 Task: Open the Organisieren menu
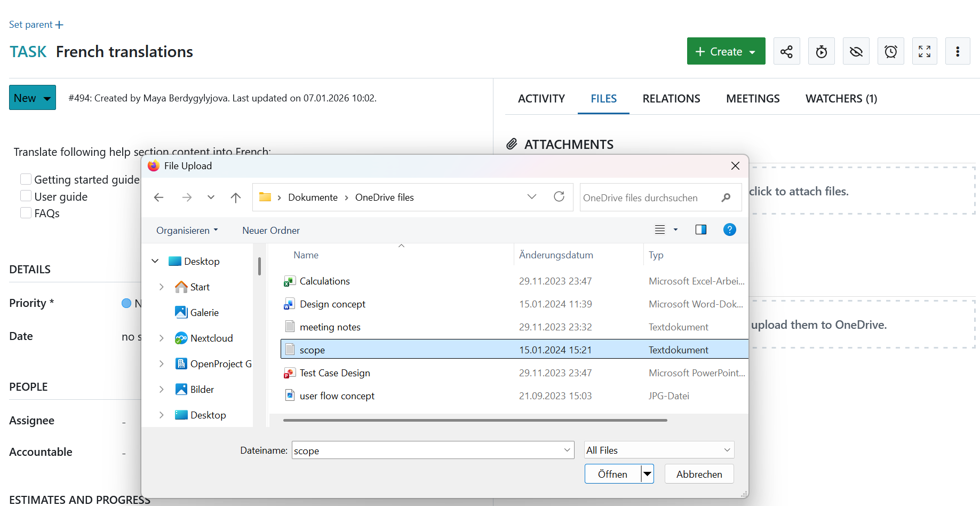[x=186, y=230]
